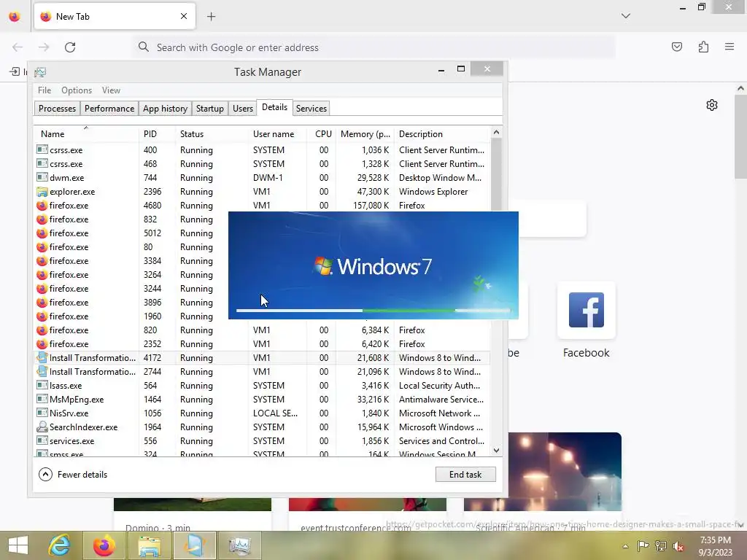Switch to the Startup tab
The image size is (747, 560).
209,109
